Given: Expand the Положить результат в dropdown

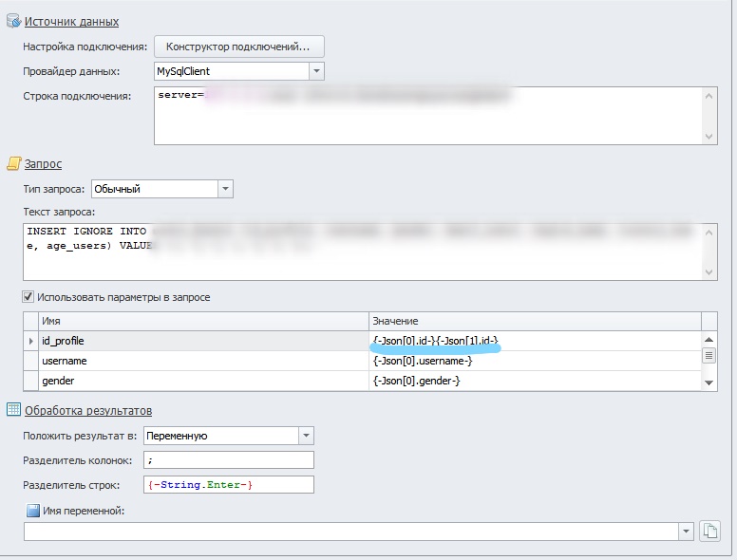Looking at the screenshot, I should (x=306, y=436).
